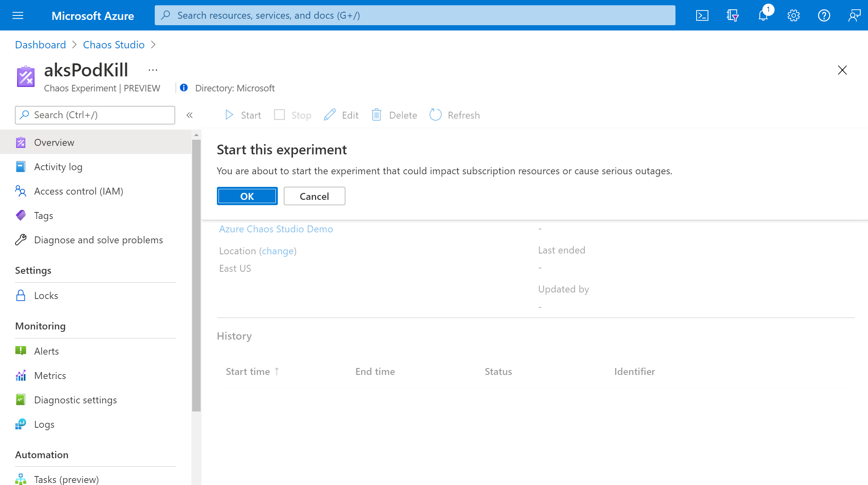Confirm experiment start with OK button
The width and height of the screenshot is (868, 485).
[x=247, y=196]
